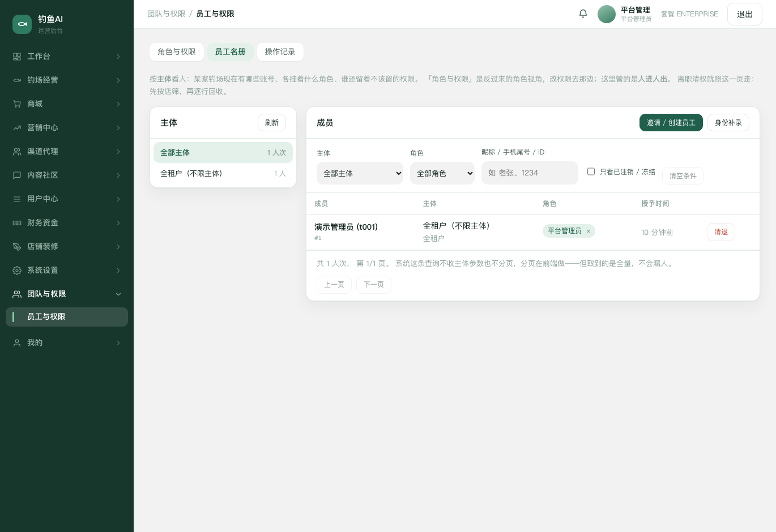Open the 操作记录 tab
This screenshot has width=776, height=532.
[x=280, y=52]
